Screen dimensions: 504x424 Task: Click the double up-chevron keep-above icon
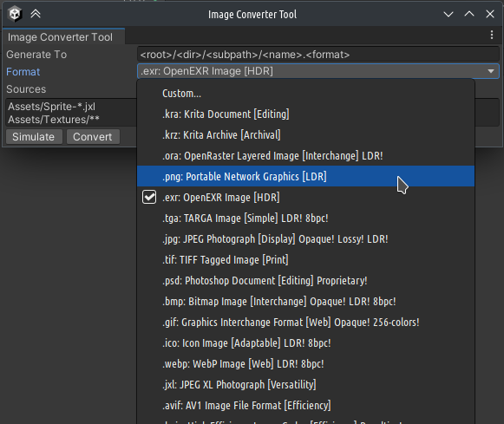36,14
